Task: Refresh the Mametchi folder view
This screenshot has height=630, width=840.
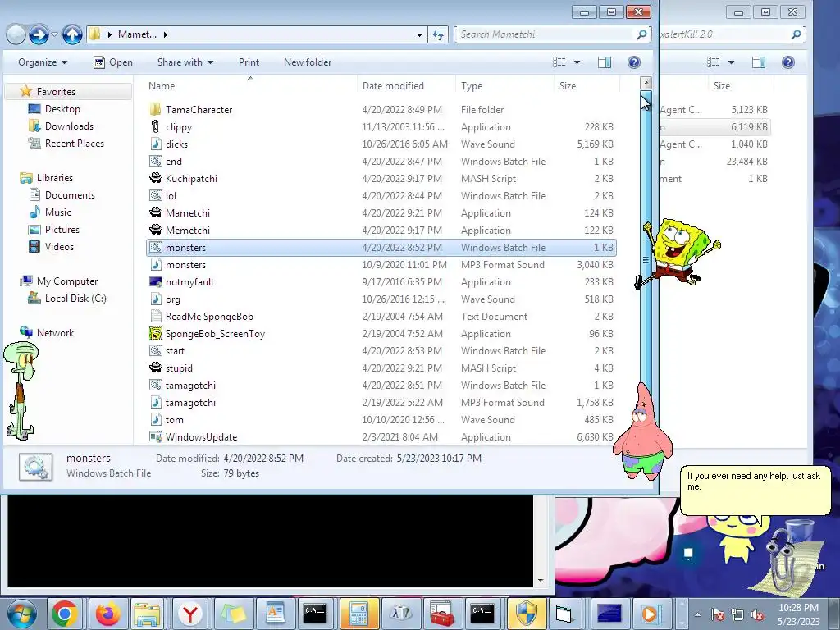Action: tap(438, 34)
